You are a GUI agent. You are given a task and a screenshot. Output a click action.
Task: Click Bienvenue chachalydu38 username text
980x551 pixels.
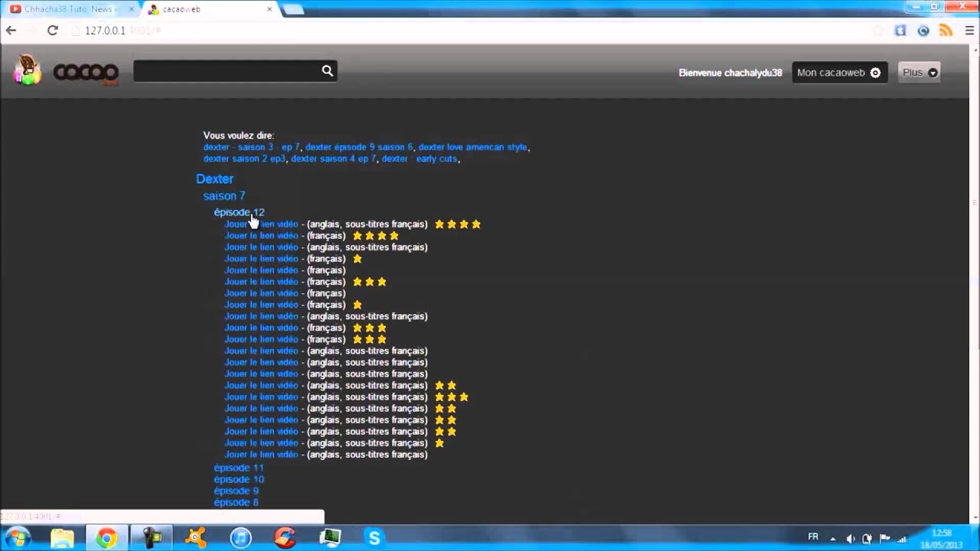pyautogui.click(x=730, y=73)
